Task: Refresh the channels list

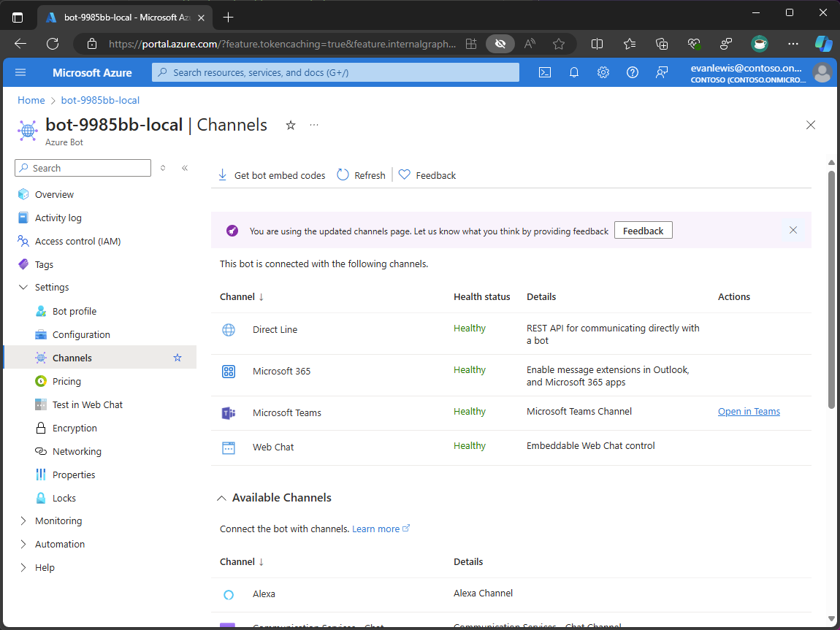Action: pyautogui.click(x=361, y=175)
